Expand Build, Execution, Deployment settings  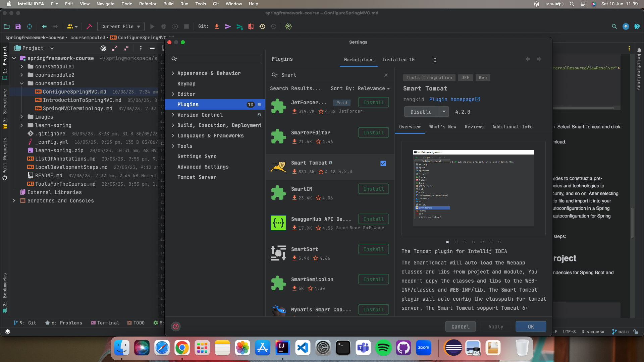(x=173, y=125)
